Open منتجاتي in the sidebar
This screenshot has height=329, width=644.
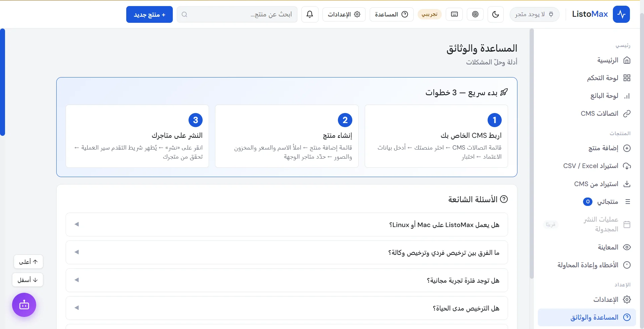click(x=587, y=202)
